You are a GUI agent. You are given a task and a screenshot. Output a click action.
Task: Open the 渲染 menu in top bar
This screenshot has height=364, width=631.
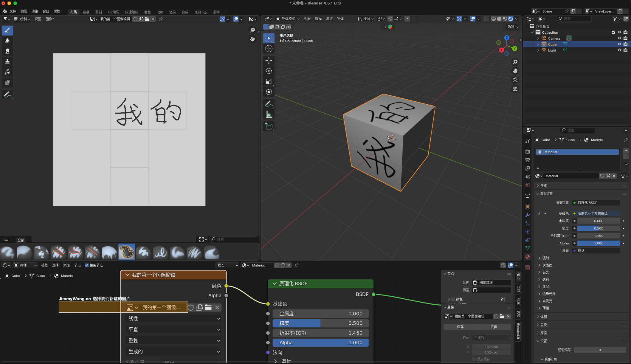35,11
